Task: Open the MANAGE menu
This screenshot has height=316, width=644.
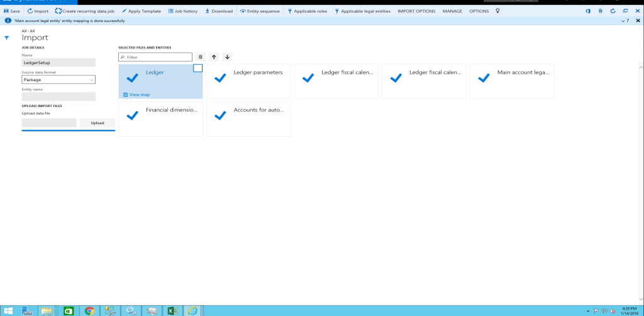Action: pos(452,11)
